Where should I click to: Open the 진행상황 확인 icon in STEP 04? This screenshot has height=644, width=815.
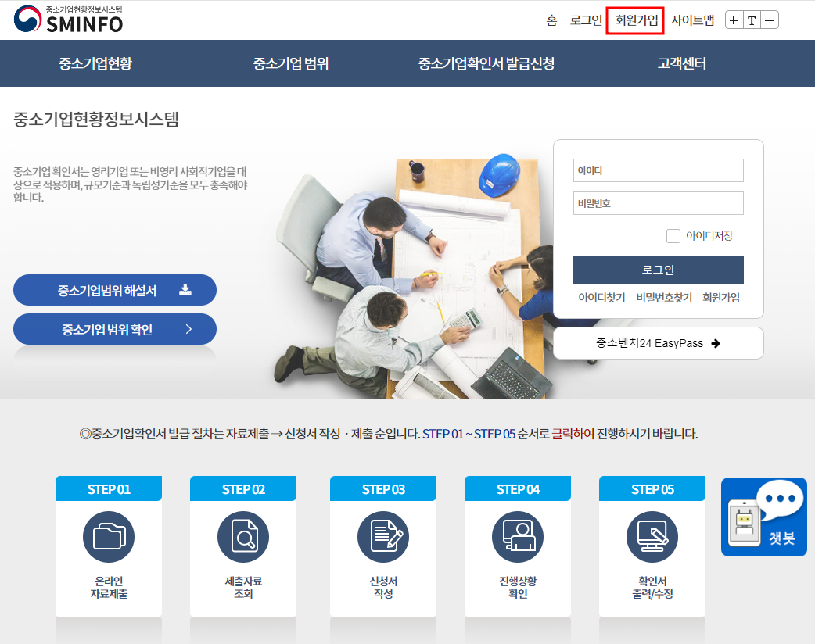pyautogui.click(x=517, y=537)
